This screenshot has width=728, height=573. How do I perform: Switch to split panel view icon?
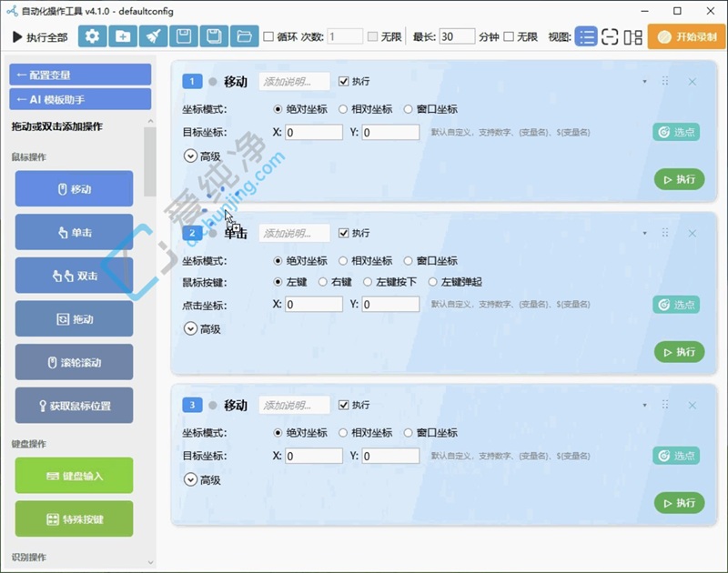pyautogui.click(x=632, y=36)
